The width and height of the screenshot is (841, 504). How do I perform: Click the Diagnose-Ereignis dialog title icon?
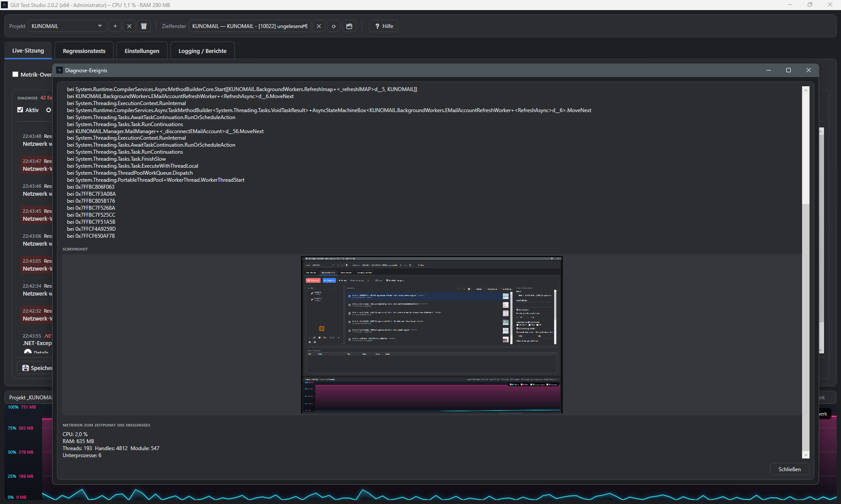tap(60, 70)
